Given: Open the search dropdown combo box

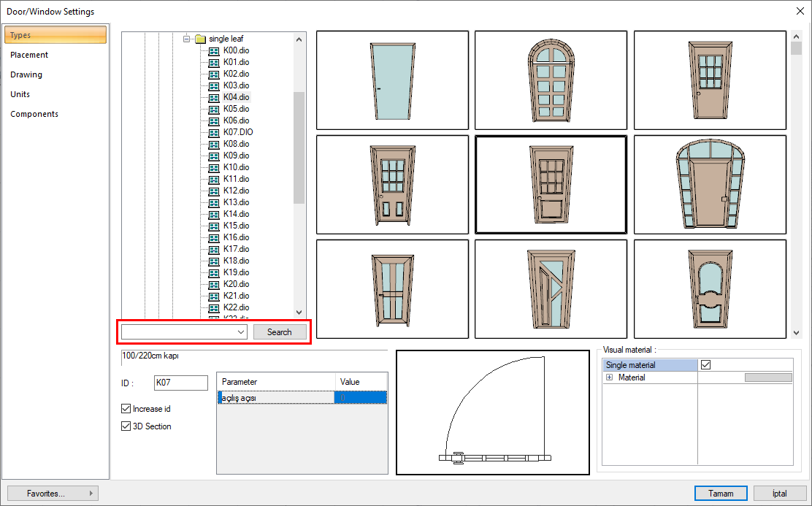Looking at the screenshot, I should tap(242, 332).
